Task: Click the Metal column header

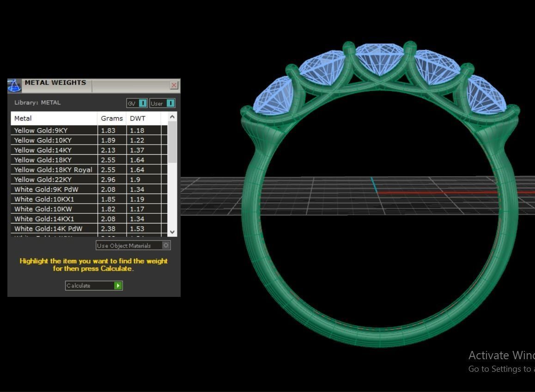Action: (54, 118)
